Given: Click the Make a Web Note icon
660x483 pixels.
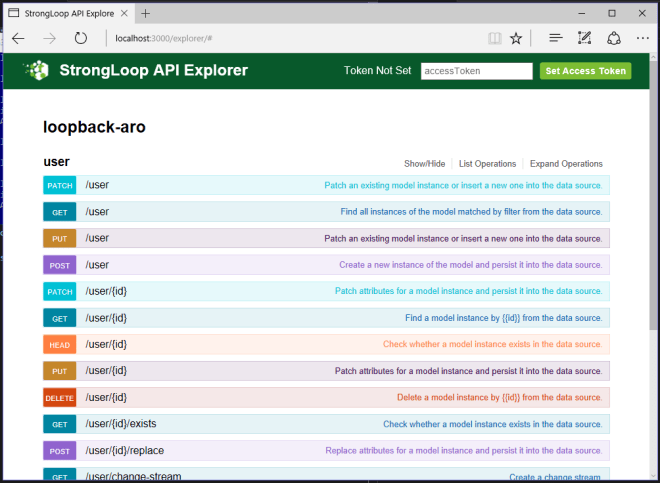Looking at the screenshot, I should coord(585,38).
